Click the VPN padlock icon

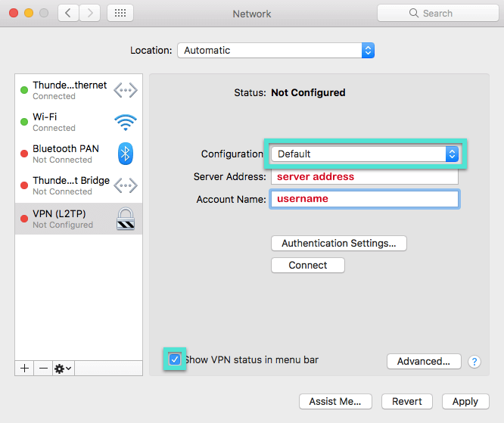tap(125, 219)
